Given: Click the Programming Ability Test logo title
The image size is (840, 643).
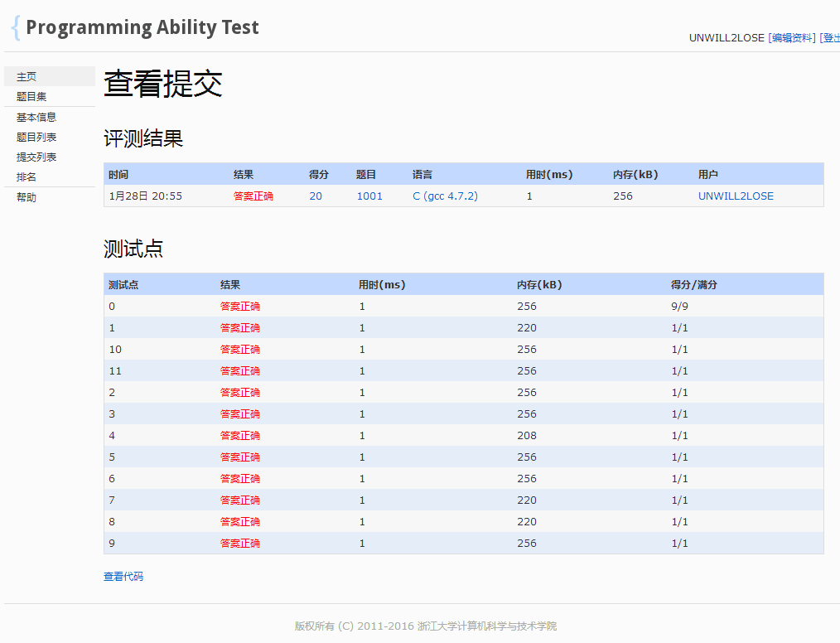Looking at the screenshot, I should pyautogui.click(x=142, y=27).
